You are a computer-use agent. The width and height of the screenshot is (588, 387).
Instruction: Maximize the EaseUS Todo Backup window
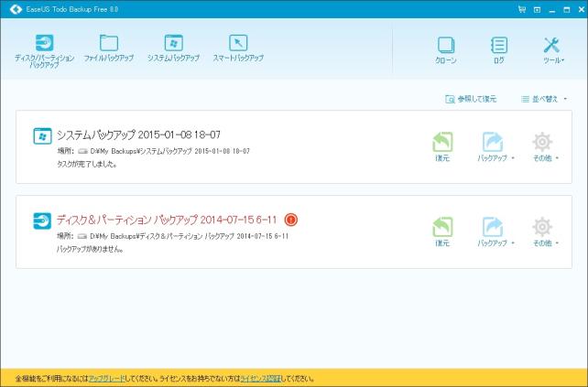click(567, 10)
